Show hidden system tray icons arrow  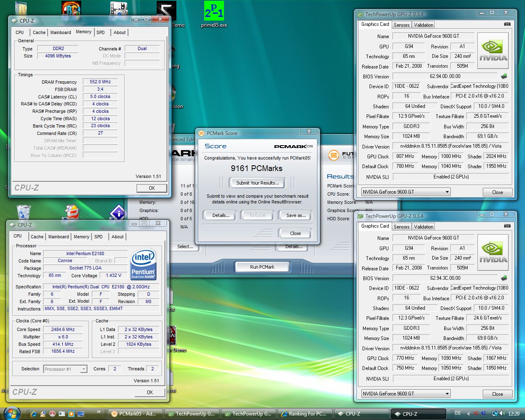click(x=468, y=413)
